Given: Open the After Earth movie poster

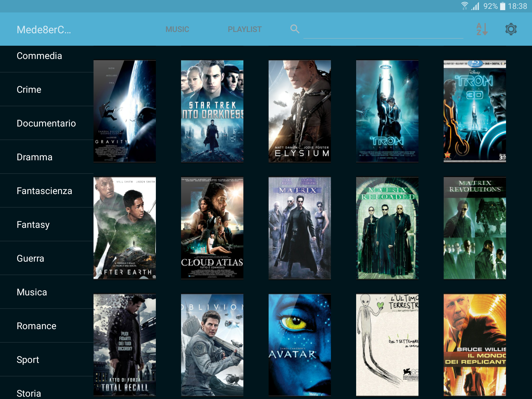Looking at the screenshot, I should click(125, 228).
